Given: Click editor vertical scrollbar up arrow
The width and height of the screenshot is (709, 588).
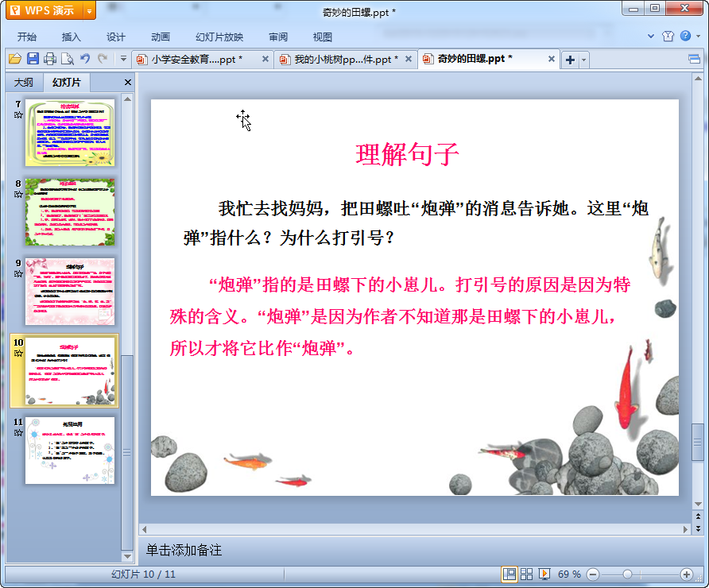Looking at the screenshot, I should point(698,79).
